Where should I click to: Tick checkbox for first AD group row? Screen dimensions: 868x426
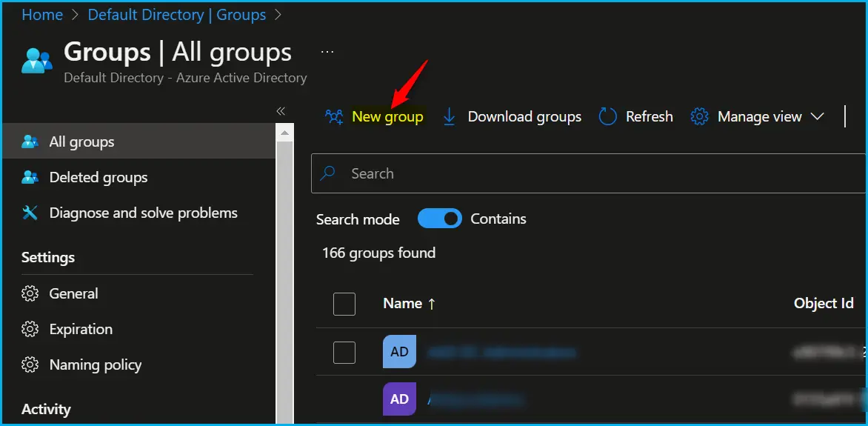[344, 353]
